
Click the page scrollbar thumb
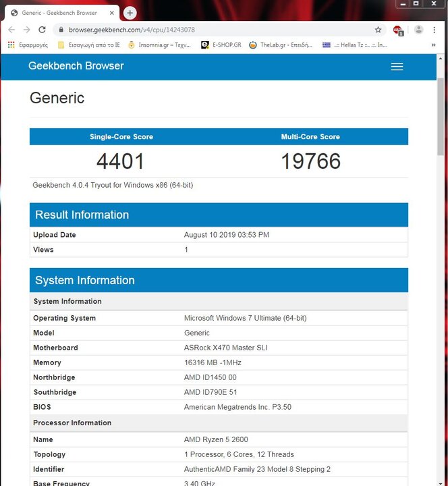point(441,117)
